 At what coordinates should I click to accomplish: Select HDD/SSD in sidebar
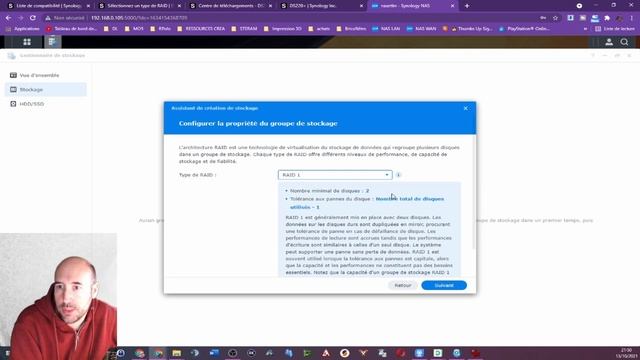46,104
